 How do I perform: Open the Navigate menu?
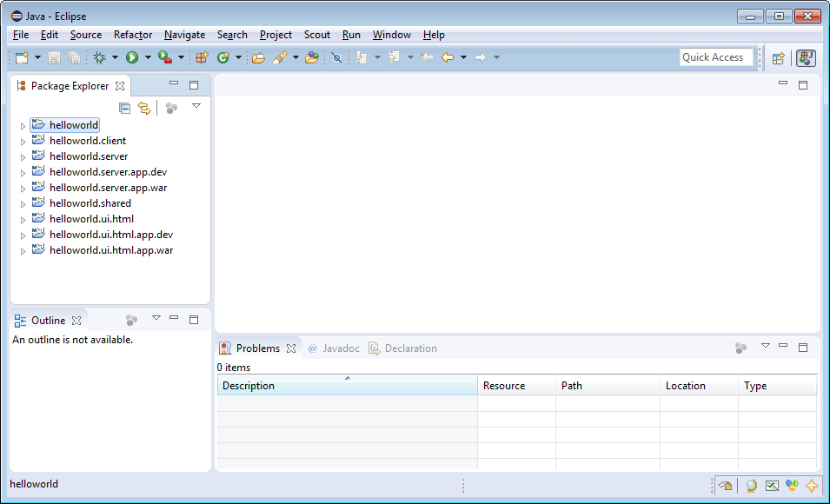[x=185, y=35]
